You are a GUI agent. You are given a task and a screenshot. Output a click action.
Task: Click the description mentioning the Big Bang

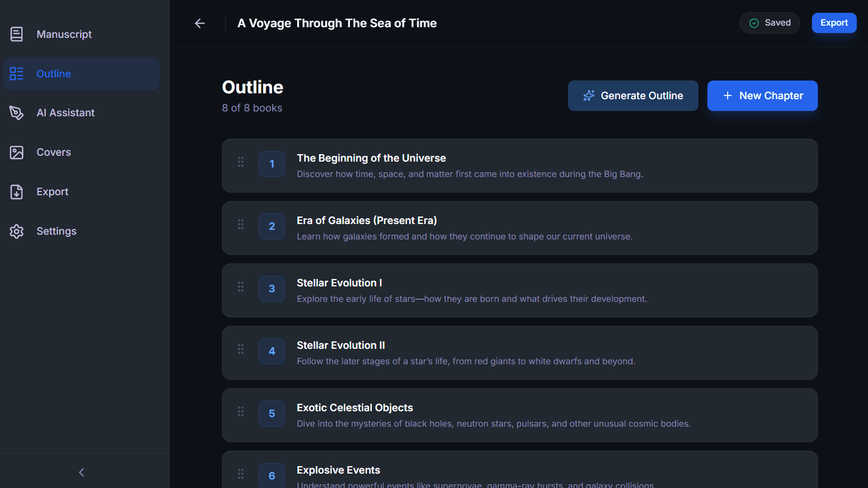[x=470, y=174]
